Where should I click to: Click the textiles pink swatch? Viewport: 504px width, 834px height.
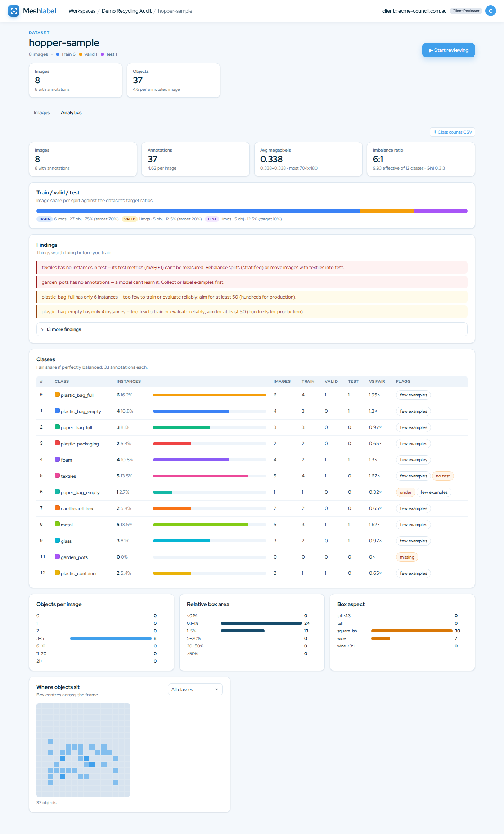57,475
